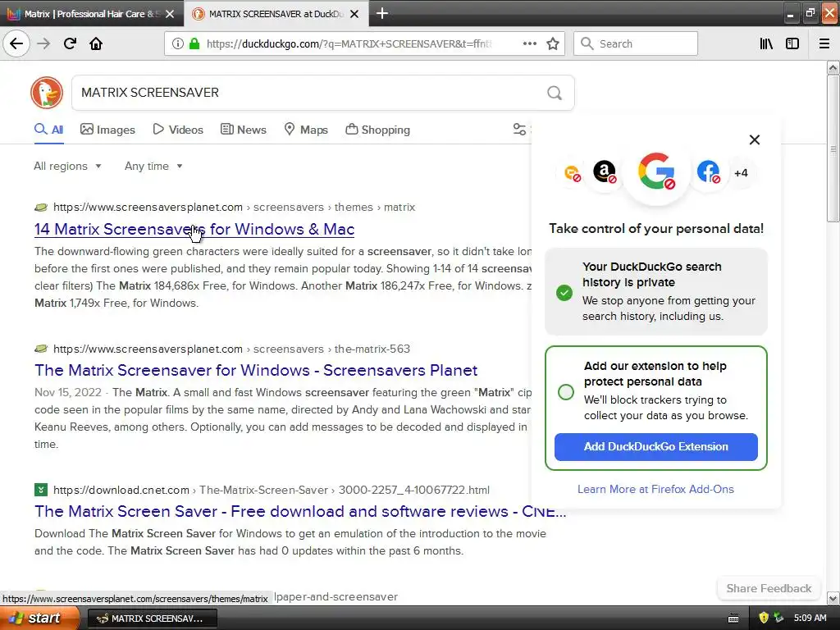This screenshot has height=630, width=840.
Task: Click the Google tracker icon
Action: coord(656,171)
